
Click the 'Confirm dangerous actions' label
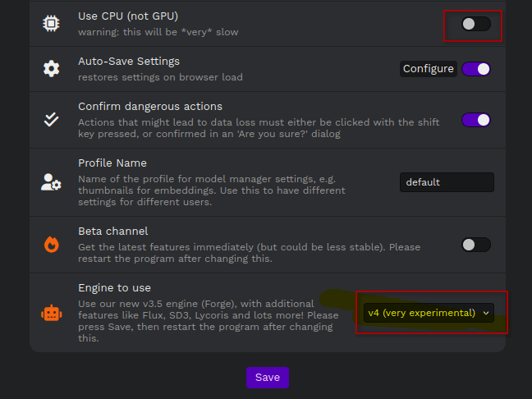(150, 107)
